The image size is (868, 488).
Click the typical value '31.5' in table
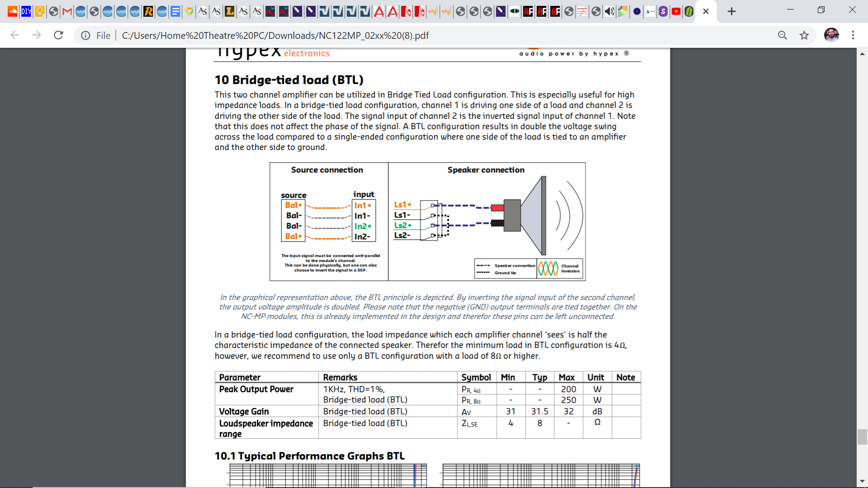click(x=539, y=412)
